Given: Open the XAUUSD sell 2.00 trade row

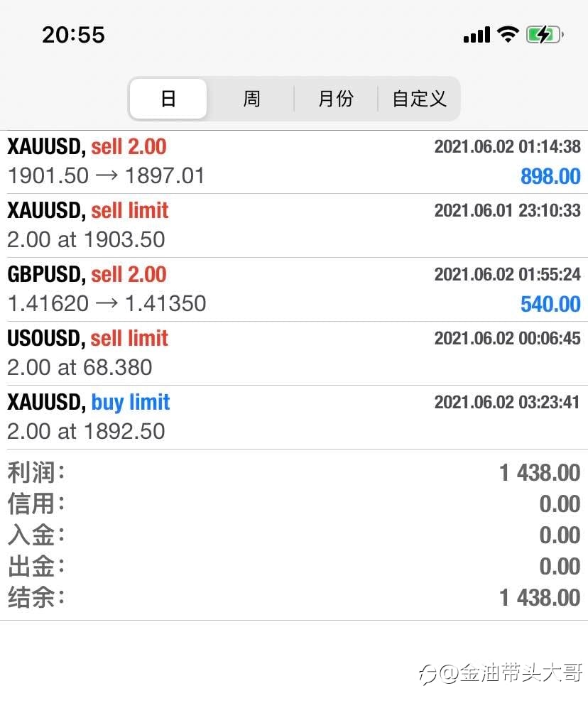Looking at the screenshot, I should pos(294,162).
